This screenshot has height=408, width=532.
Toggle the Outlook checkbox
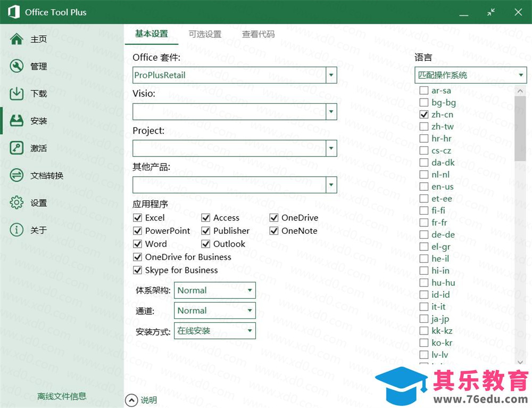click(x=205, y=244)
